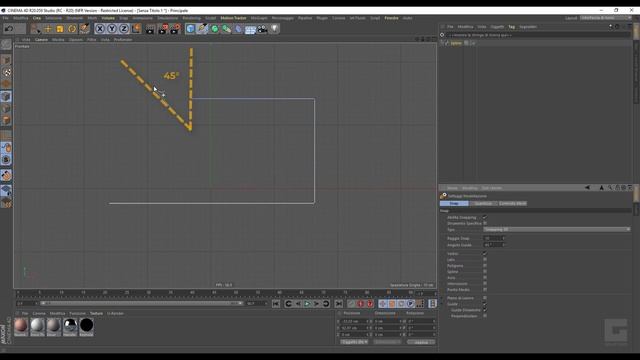Toggle the Spline snap checkbox
640x360 pixels.
(x=485, y=271)
